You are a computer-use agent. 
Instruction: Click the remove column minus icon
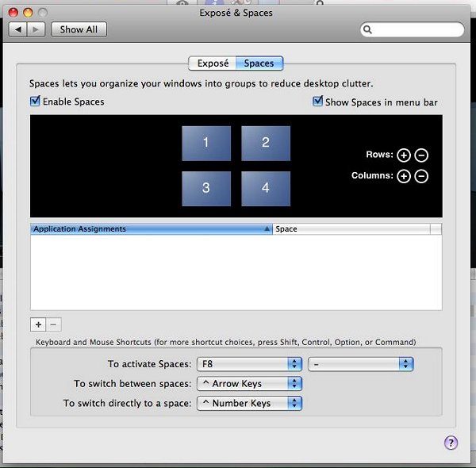[x=421, y=176]
